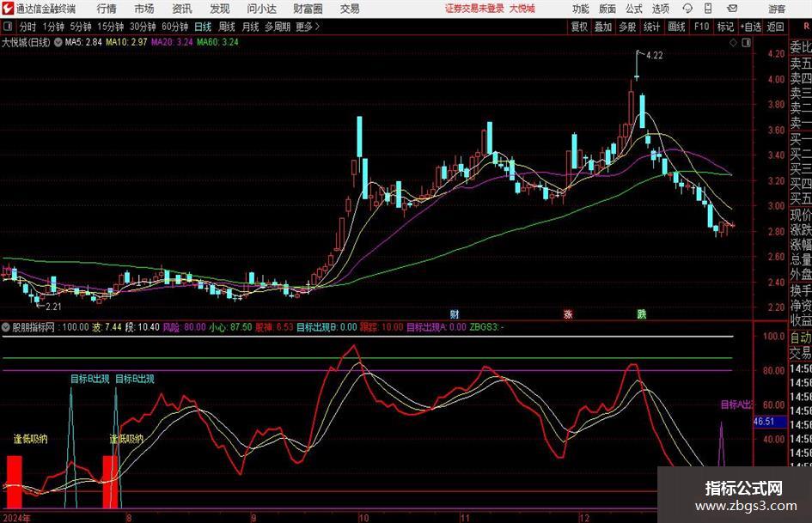The width and height of the screenshot is (812, 523).
Task: Switch to 分时 period tab
Action: 27,27
